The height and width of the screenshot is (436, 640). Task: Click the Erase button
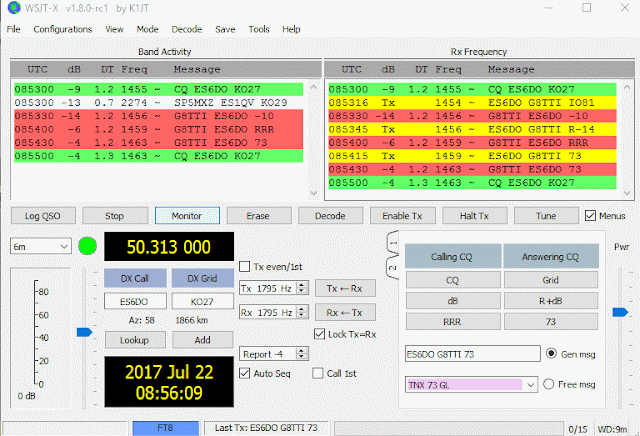[258, 216]
